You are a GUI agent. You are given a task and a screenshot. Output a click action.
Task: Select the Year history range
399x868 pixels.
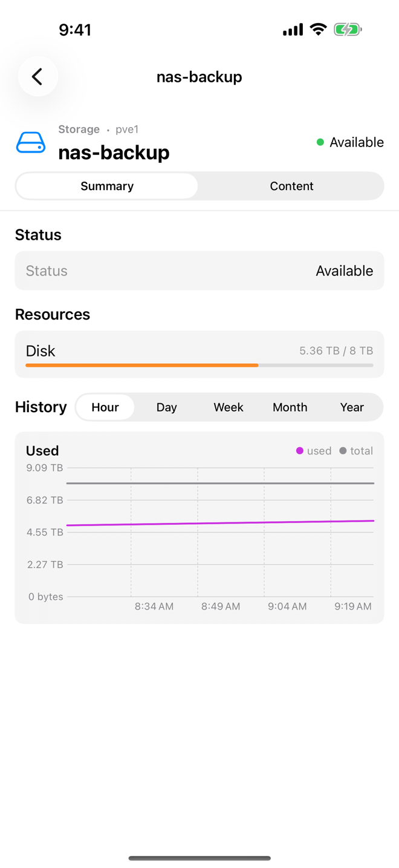[352, 407]
